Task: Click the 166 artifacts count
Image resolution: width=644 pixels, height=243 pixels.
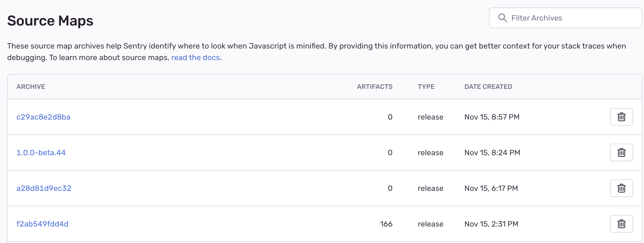Action: coord(386,224)
